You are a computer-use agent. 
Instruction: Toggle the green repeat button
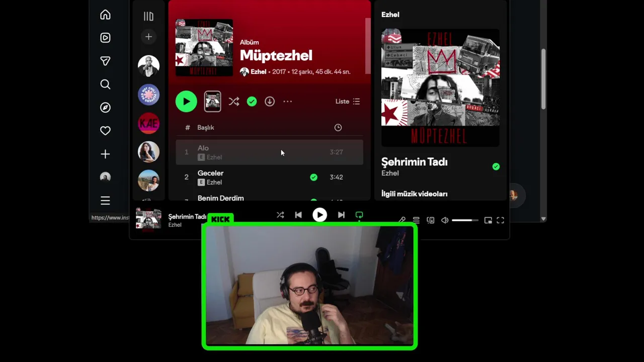coord(359,215)
